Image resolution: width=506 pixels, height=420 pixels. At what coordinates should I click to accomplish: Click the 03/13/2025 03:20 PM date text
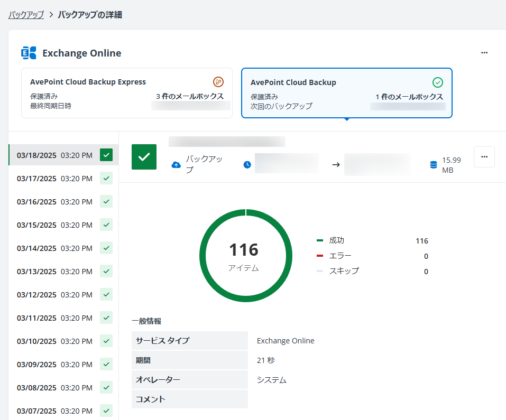click(54, 272)
